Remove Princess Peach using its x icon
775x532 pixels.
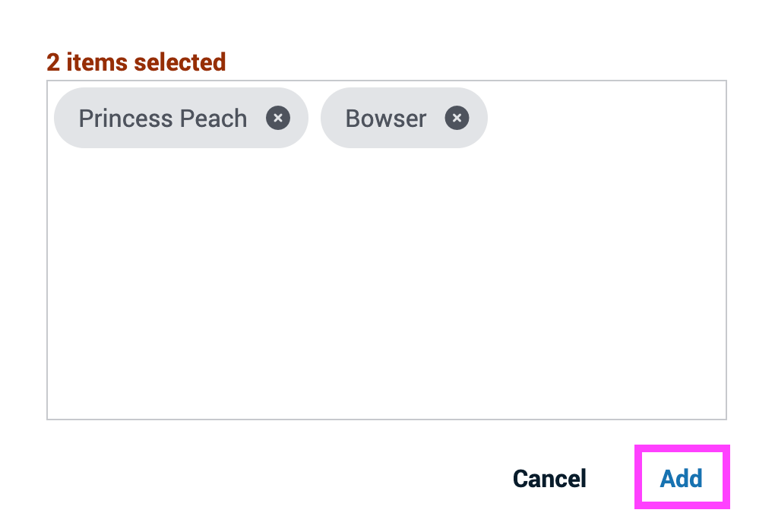[x=278, y=118]
